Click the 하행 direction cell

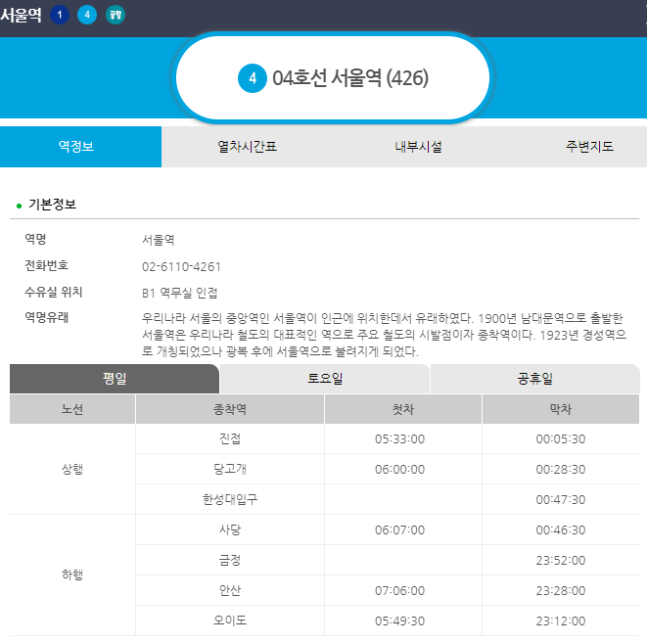coord(72,575)
